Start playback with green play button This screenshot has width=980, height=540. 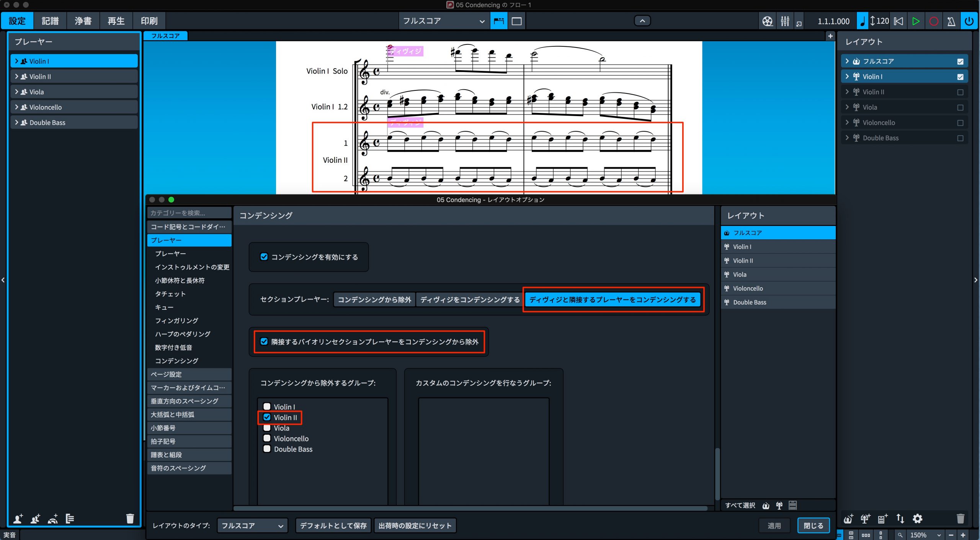[x=916, y=21]
